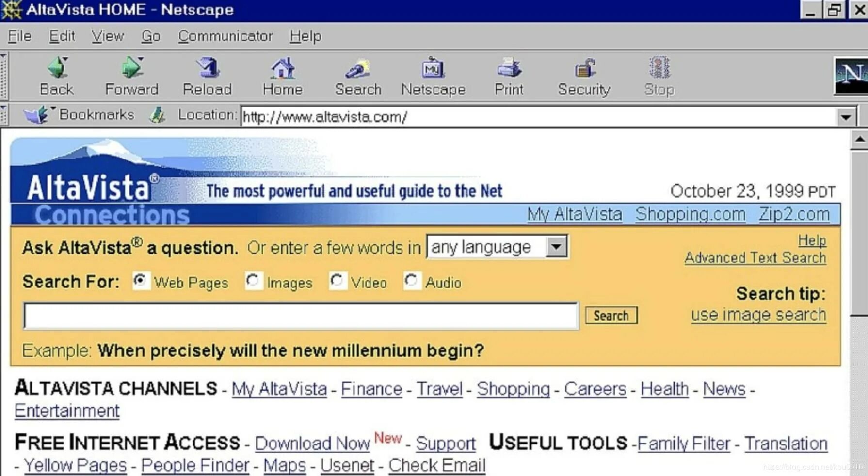This screenshot has height=476, width=868.
Task: Select the Video radio button
Action: pos(337,281)
